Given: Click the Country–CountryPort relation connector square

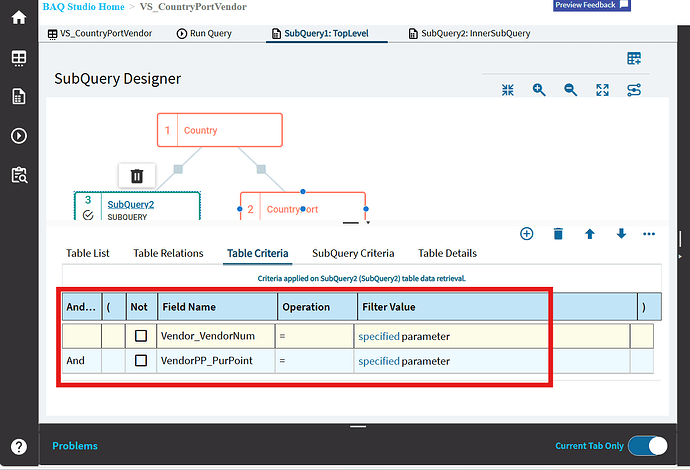Looking at the screenshot, I should coord(261,169).
